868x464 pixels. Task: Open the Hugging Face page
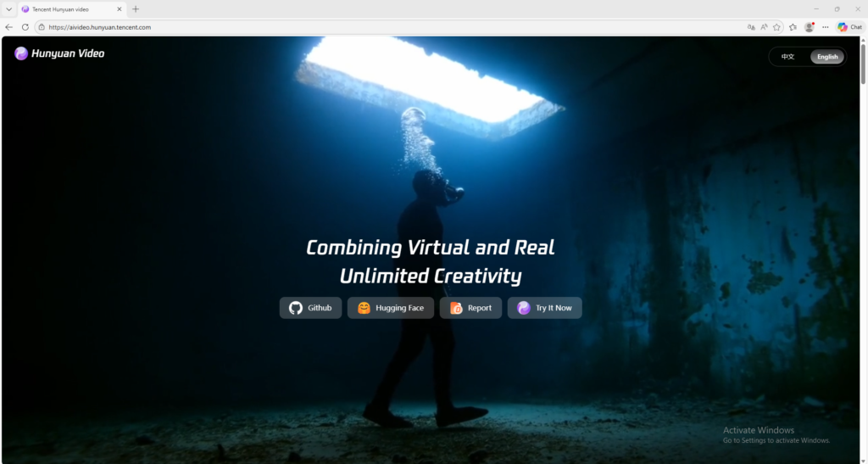click(x=390, y=308)
